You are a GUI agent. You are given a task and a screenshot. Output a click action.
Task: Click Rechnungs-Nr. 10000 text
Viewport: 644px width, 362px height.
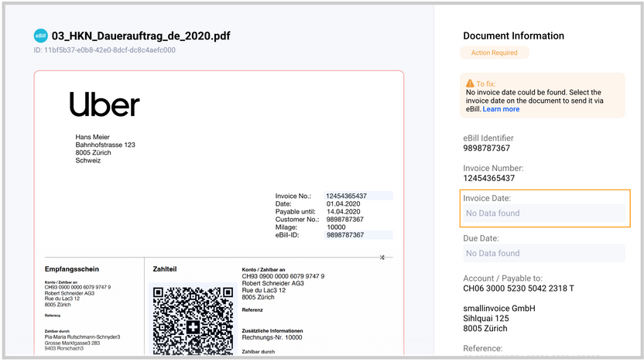coord(272,338)
